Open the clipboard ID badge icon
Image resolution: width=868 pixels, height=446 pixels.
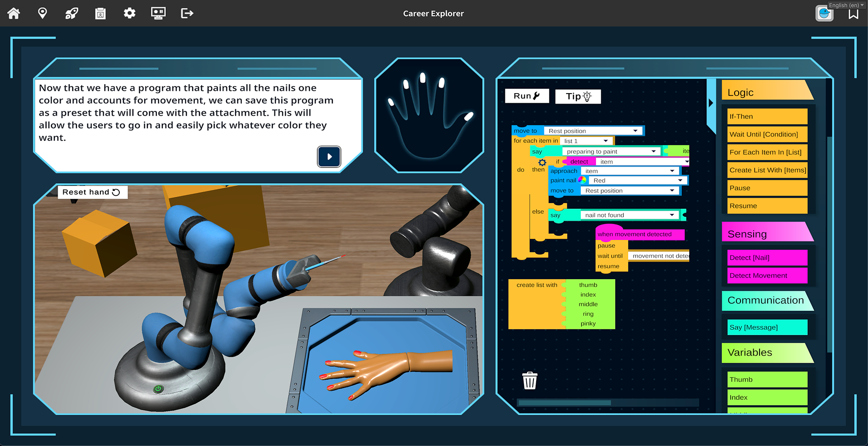click(x=100, y=14)
